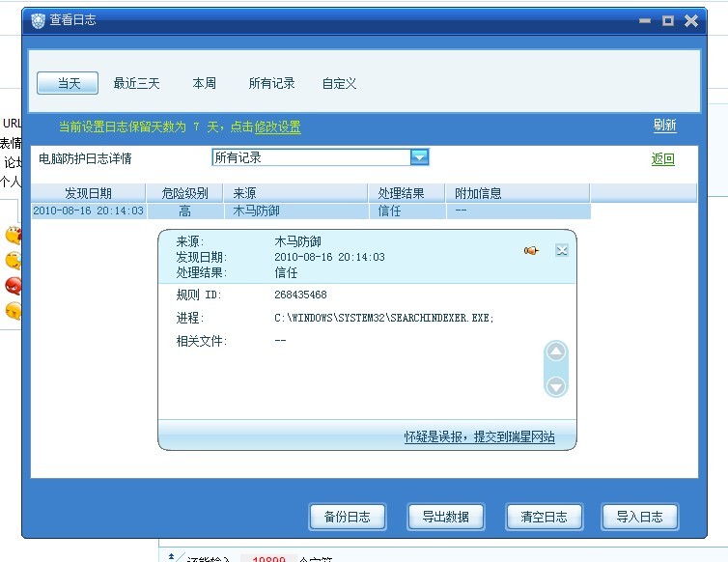Sort by 附加信息 column header
The width and height of the screenshot is (728, 562).
(x=518, y=193)
